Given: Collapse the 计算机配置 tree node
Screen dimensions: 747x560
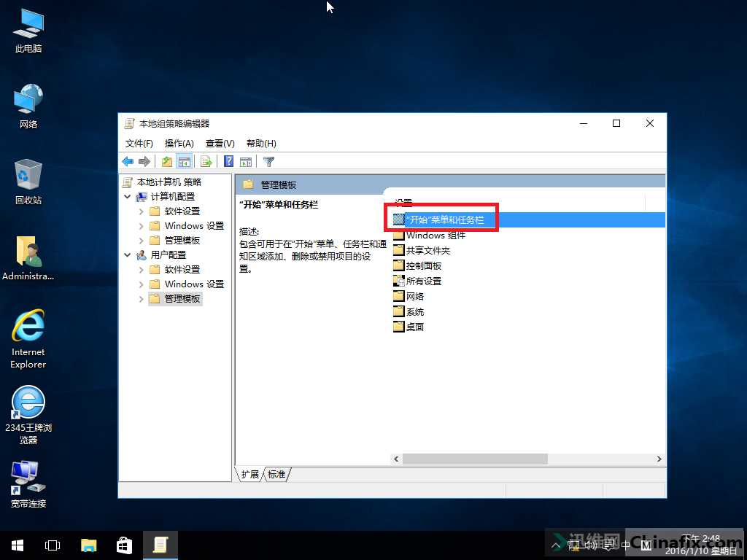Looking at the screenshot, I should [x=127, y=197].
